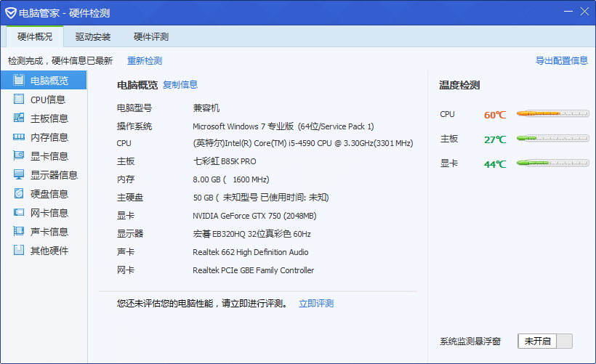Open the 网卡信息 network card icon
596x364 pixels.
click(x=19, y=212)
